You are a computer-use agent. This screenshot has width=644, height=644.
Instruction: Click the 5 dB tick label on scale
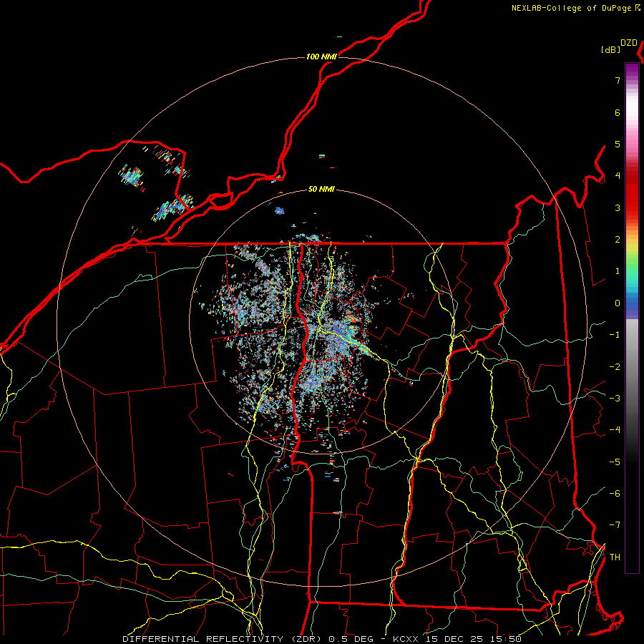pyautogui.click(x=618, y=144)
